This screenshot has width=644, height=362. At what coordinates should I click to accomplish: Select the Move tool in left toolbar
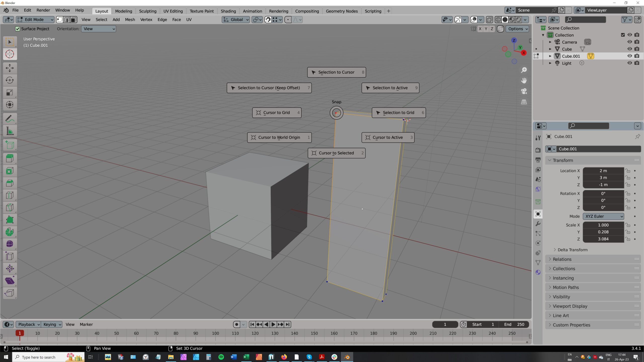click(x=10, y=68)
